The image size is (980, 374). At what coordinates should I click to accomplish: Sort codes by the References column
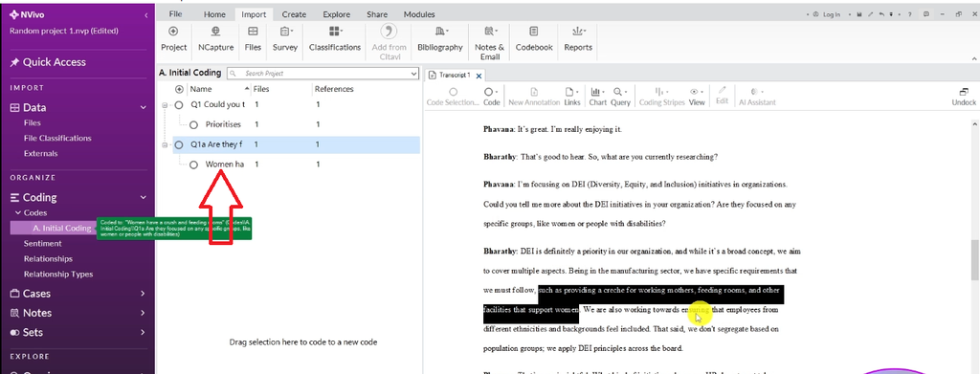[334, 89]
